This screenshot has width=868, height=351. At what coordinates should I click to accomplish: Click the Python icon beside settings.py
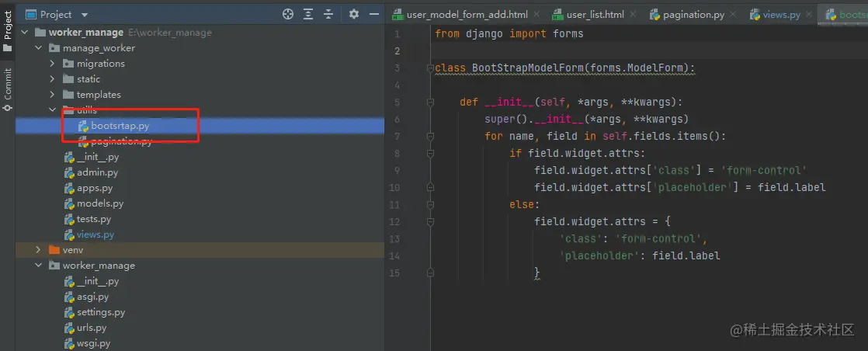point(69,312)
